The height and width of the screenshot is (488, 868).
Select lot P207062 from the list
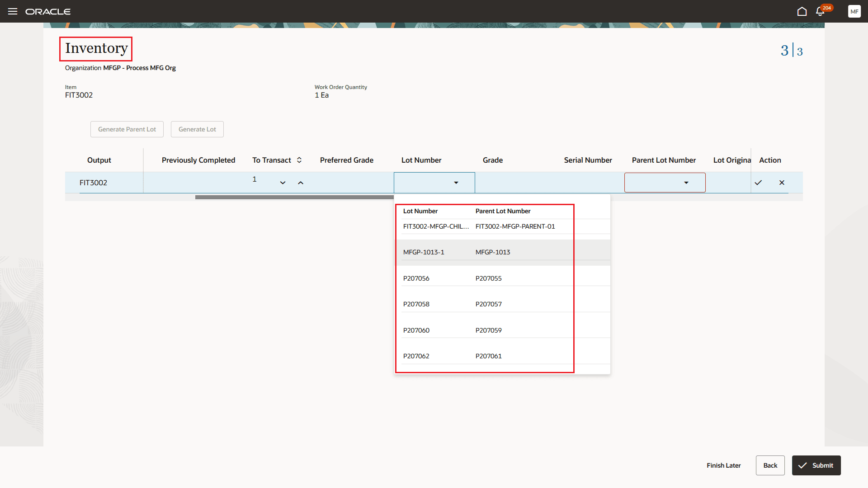click(416, 356)
